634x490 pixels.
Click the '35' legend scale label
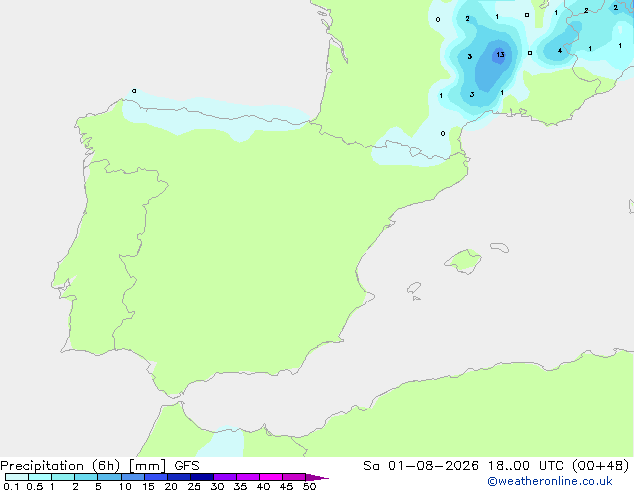click(240, 486)
